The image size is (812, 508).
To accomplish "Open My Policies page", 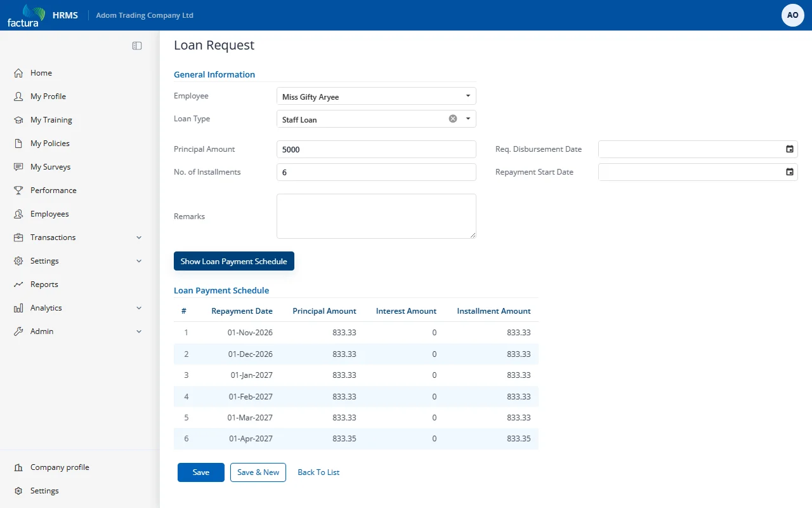I will (50, 144).
